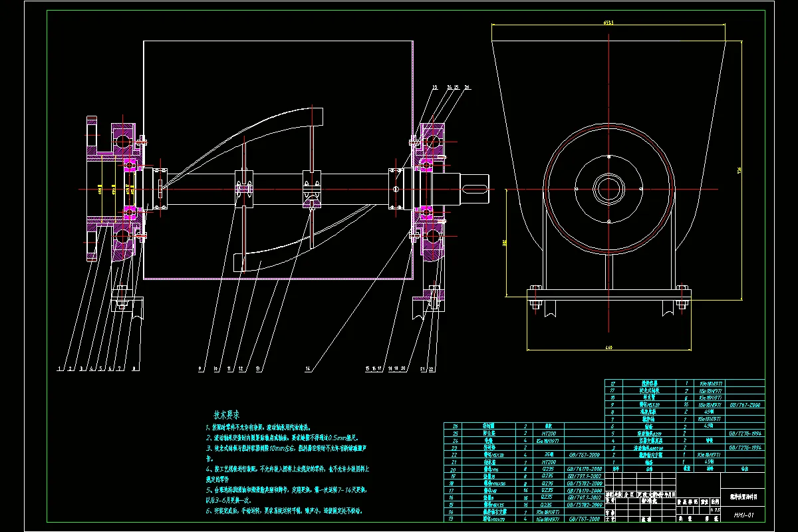
Task: Click requirement line starting with '6、'
Action: 285,511
